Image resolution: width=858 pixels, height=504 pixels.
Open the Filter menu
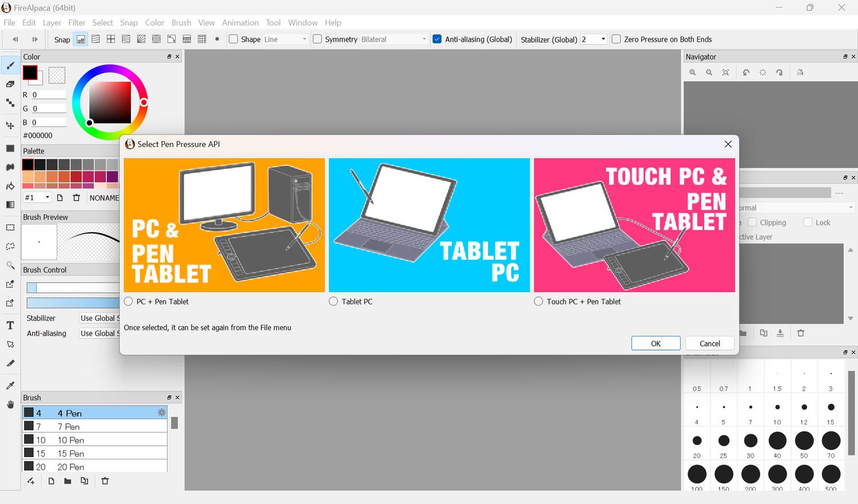pos(77,23)
